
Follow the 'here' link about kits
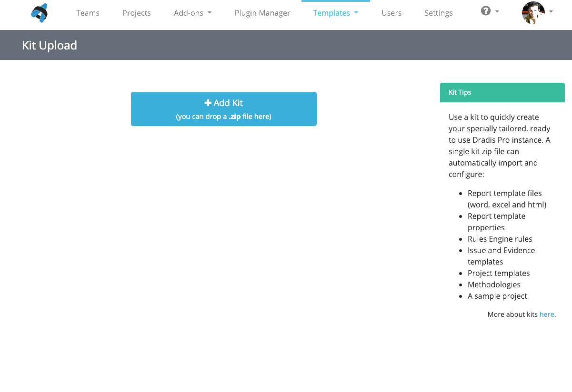point(547,314)
